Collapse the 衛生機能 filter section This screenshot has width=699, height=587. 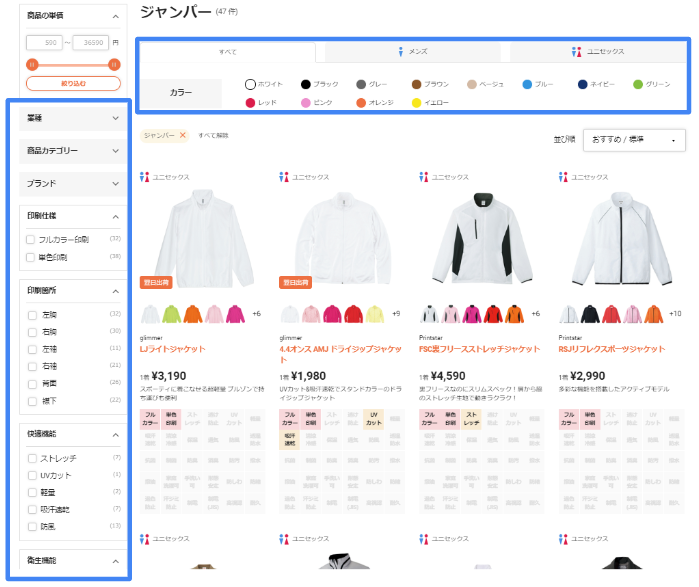[115, 561]
